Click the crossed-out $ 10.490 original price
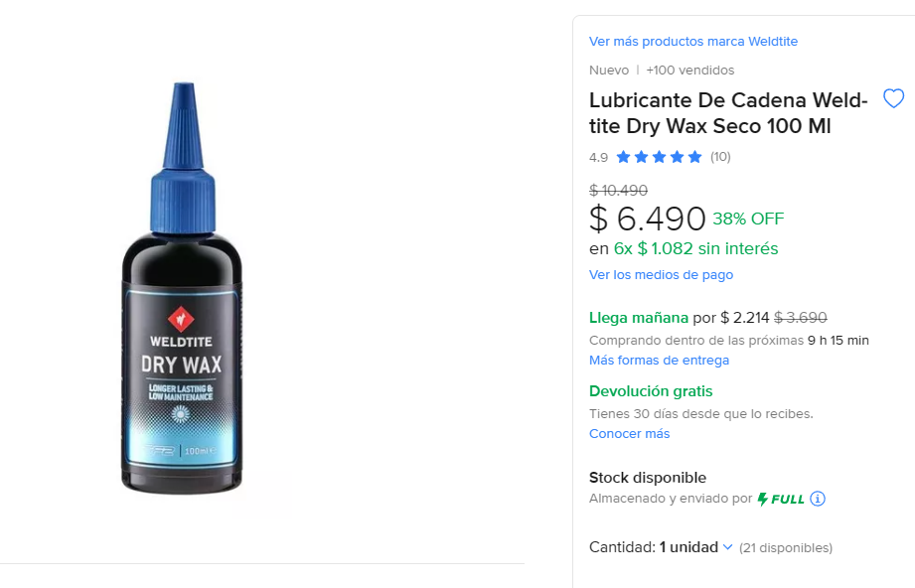The height and width of the screenshot is (588, 915). tap(618, 190)
